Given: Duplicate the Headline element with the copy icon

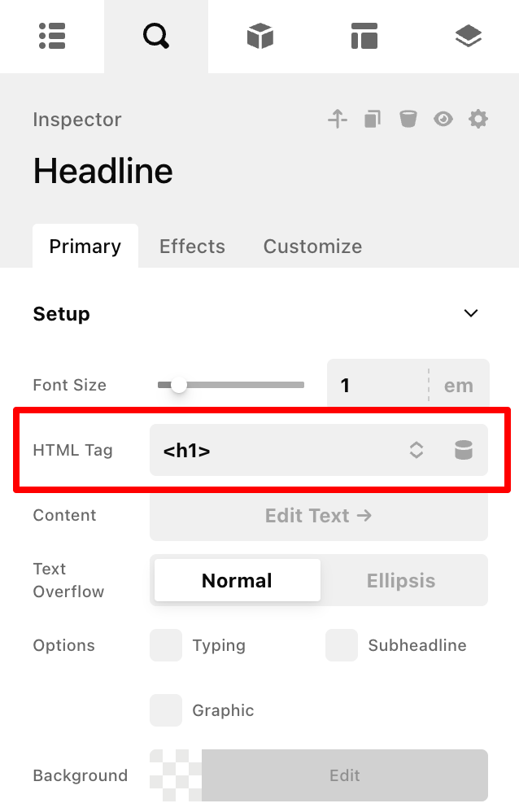Looking at the screenshot, I should (373, 120).
